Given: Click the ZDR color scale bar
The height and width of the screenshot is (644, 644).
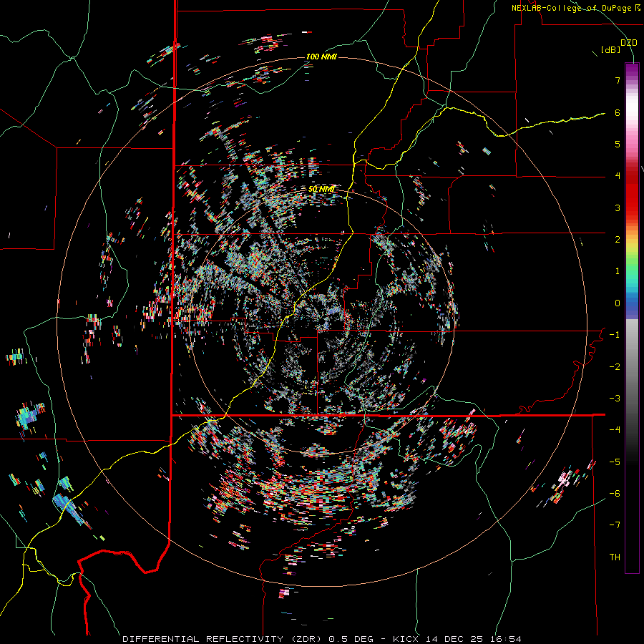Looking at the screenshot, I should 632,318.
